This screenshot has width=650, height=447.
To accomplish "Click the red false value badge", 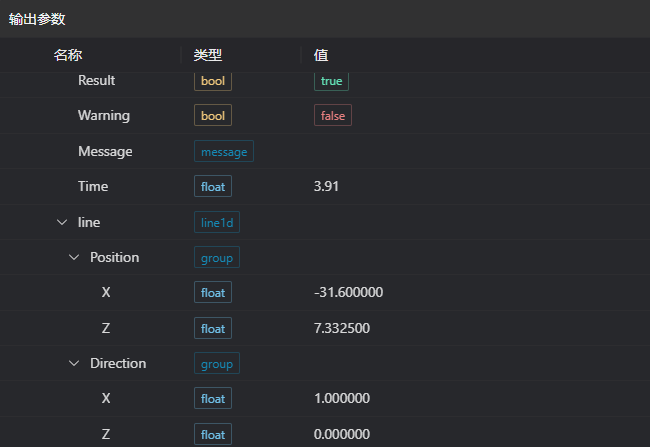I will [x=332, y=116].
